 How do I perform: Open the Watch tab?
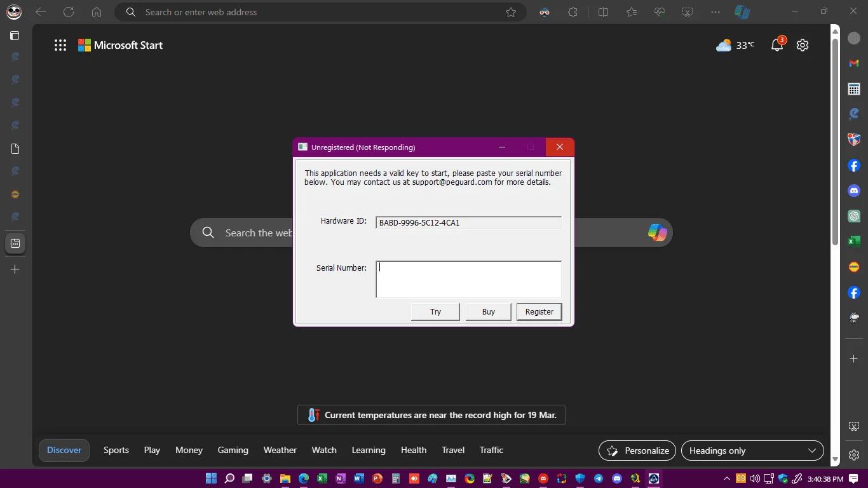coord(324,450)
